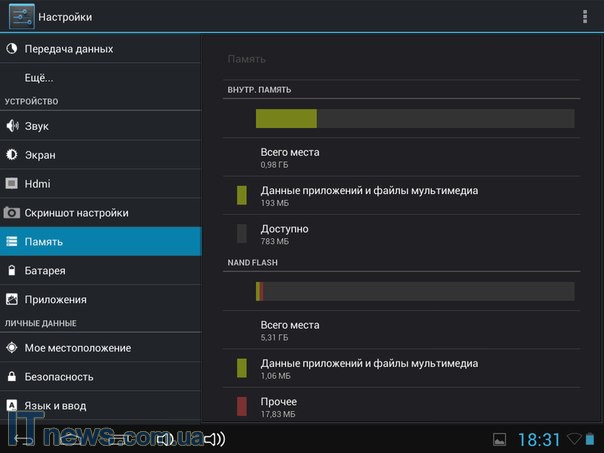
Task: Open Безопасность security settings
Action: (x=100, y=377)
